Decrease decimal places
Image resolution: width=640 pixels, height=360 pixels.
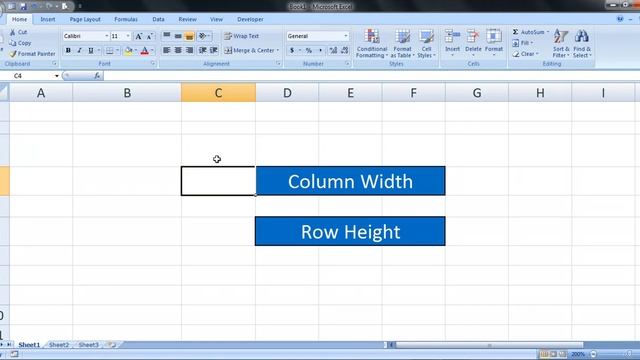pos(344,50)
